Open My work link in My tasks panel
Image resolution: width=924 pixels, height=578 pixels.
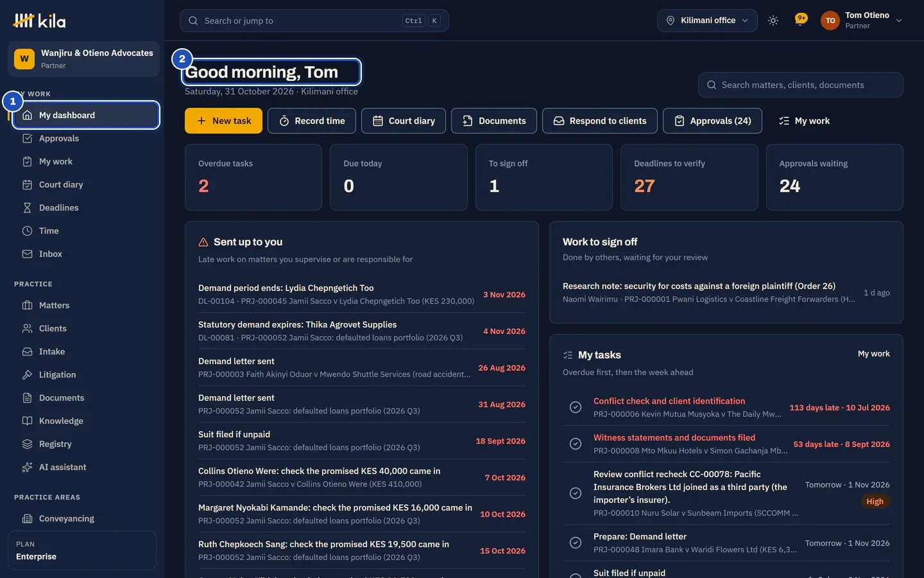click(x=873, y=354)
